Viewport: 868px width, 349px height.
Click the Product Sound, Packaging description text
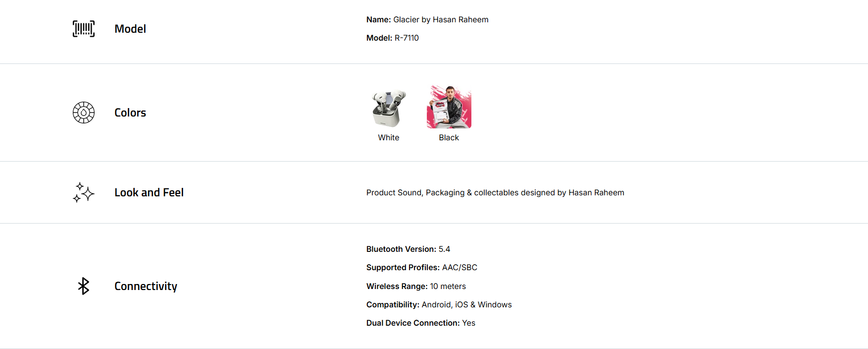[x=495, y=193]
